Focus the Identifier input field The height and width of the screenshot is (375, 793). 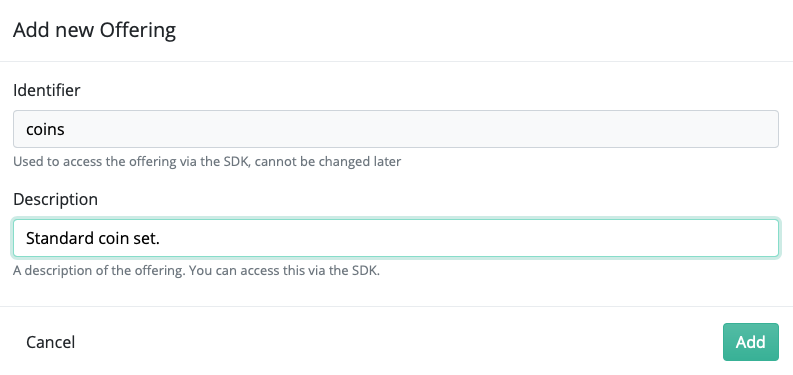pos(395,129)
